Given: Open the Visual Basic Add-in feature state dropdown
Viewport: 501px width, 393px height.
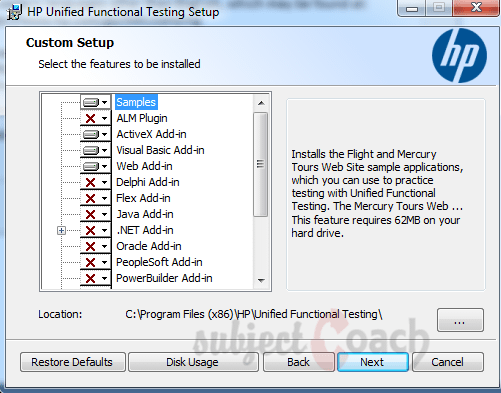Looking at the screenshot, I should tap(96, 150).
